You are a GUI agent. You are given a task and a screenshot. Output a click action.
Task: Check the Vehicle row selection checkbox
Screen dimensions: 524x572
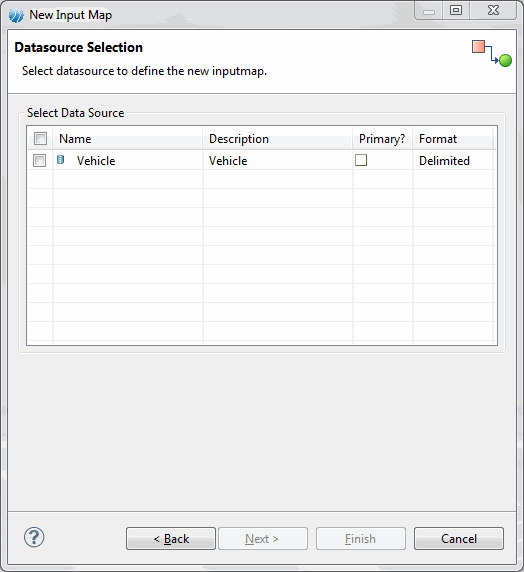tap(39, 161)
